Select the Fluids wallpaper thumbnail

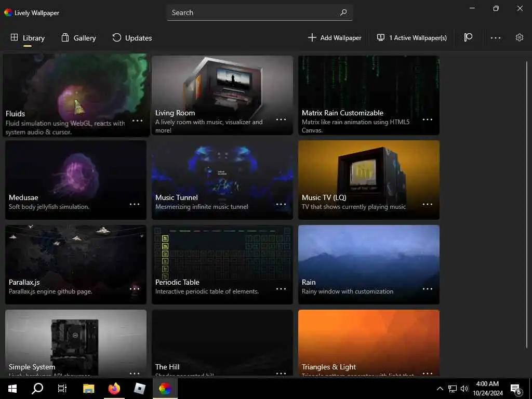click(x=76, y=95)
